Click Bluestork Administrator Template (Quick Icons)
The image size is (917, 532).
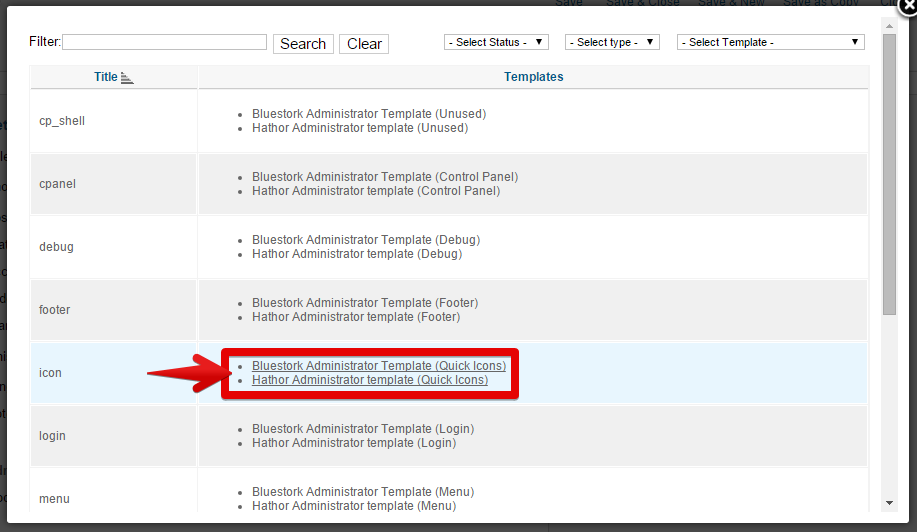pos(379,366)
